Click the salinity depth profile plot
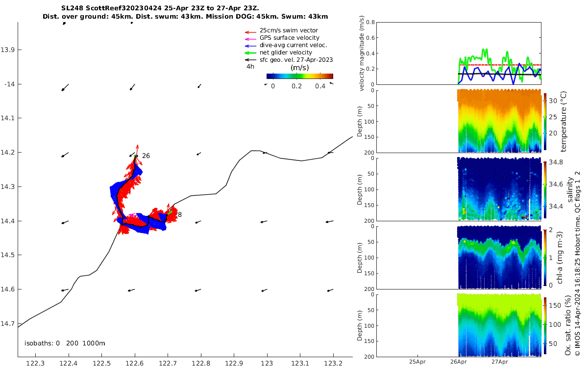Screen dimensions: 588x368 pos(499,189)
